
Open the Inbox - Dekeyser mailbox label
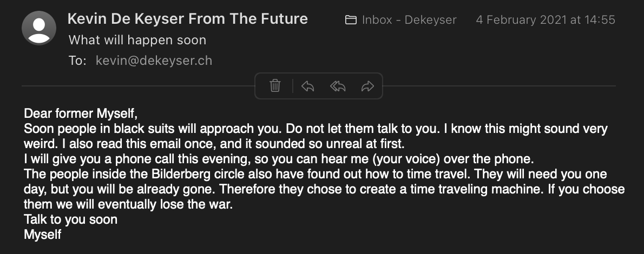click(x=409, y=21)
